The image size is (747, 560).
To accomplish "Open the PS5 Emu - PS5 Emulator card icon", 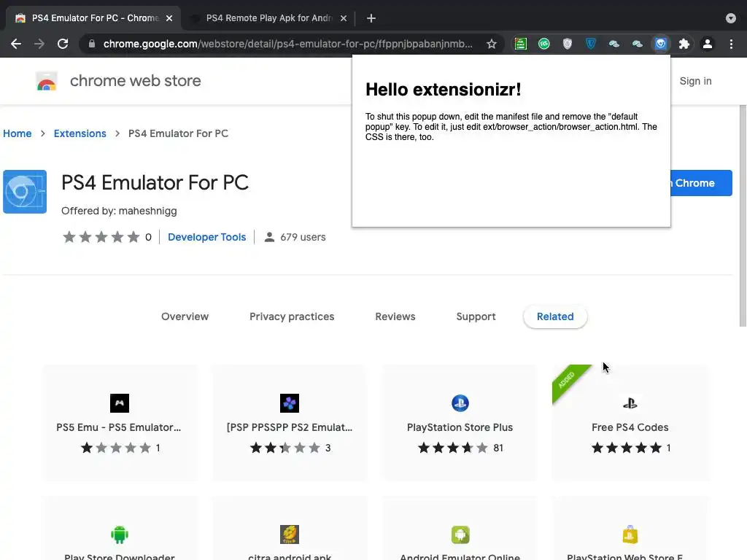I will point(120,403).
